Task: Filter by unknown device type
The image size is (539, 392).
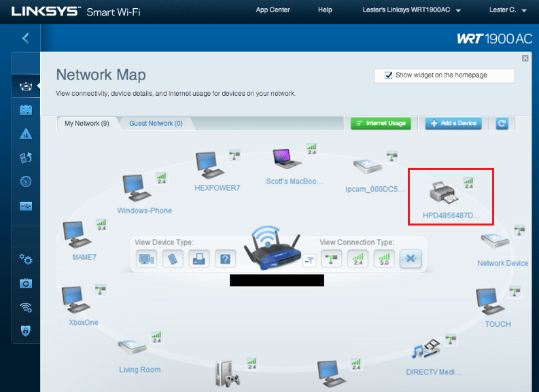Action: 225,258
